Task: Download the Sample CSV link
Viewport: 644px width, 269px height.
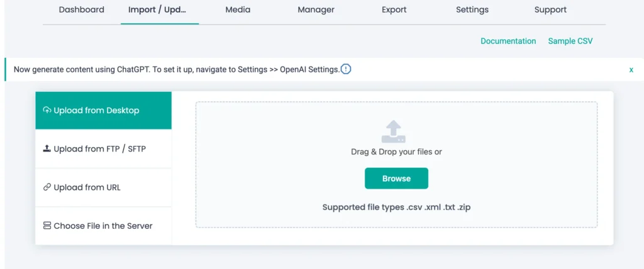Action: [570, 41]
